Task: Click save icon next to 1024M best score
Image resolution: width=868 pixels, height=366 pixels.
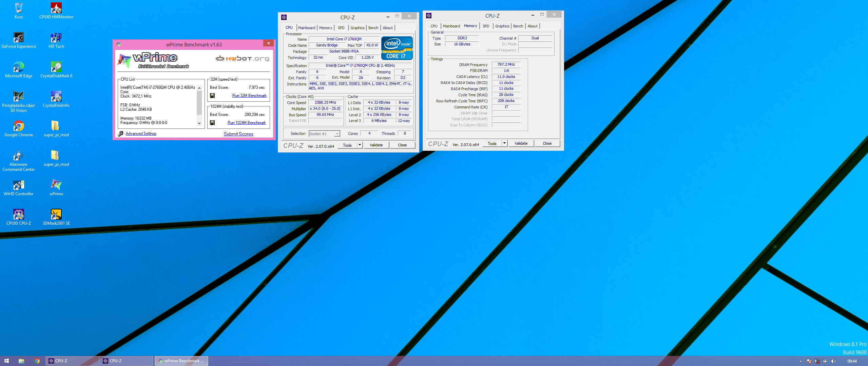Action: tap(212, 123)
